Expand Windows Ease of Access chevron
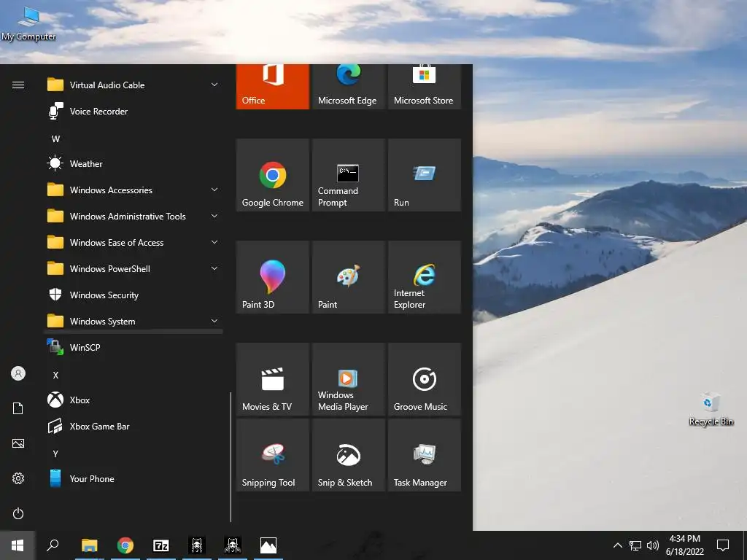Viewport: 747px width, 560px height. pyautogui.click(x=214, y=242)
